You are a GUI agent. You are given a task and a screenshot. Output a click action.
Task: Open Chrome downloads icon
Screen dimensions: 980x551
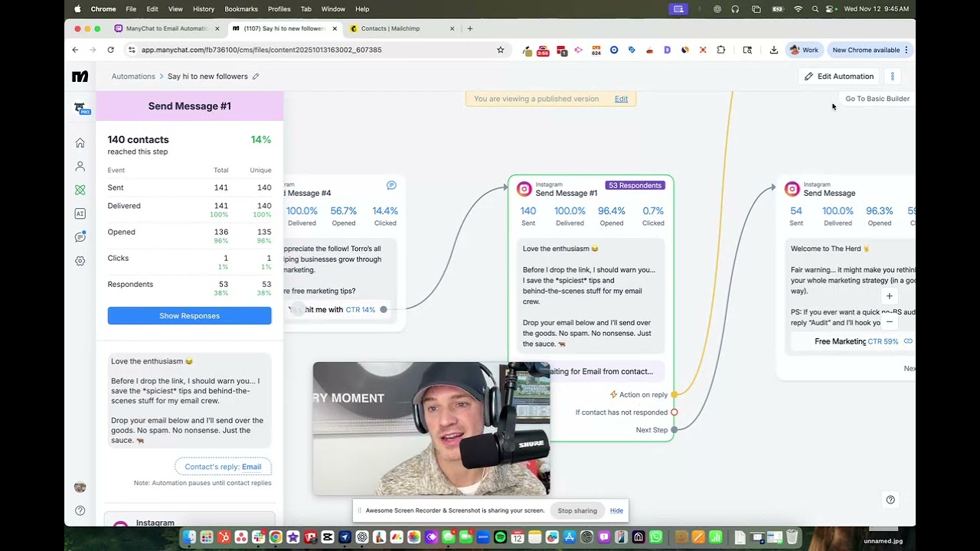(774, 50)
